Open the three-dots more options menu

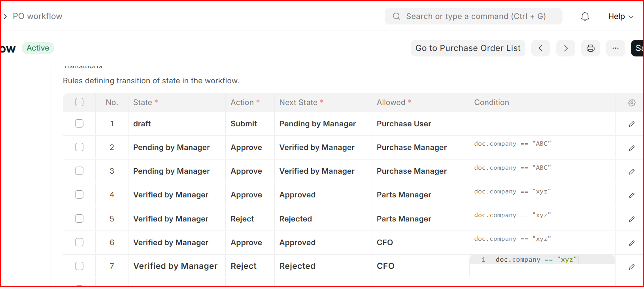click(x=616, y=48)
